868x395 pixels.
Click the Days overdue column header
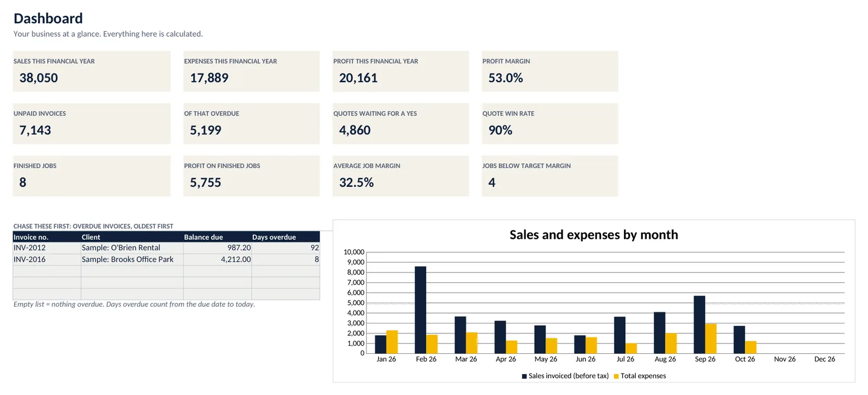click(285, 237)
